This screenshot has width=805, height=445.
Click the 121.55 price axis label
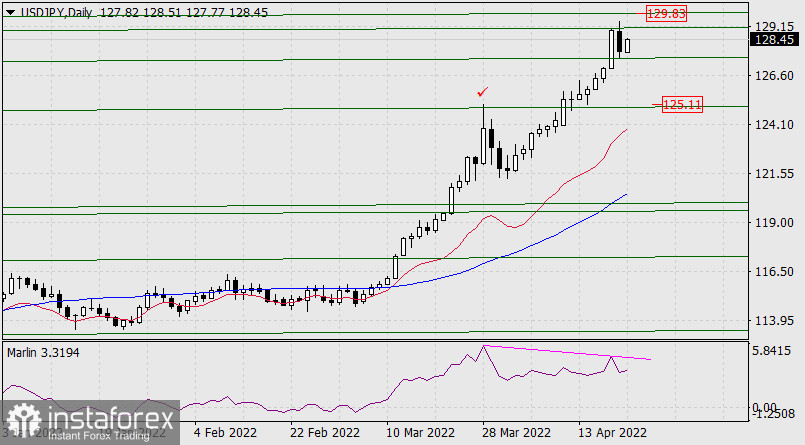point(774,174)
